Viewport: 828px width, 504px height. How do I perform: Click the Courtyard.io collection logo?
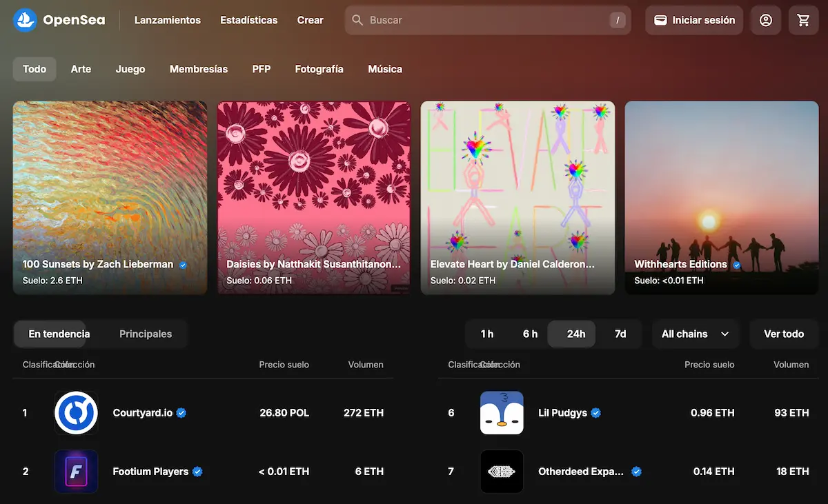click(x=76, y=413)
